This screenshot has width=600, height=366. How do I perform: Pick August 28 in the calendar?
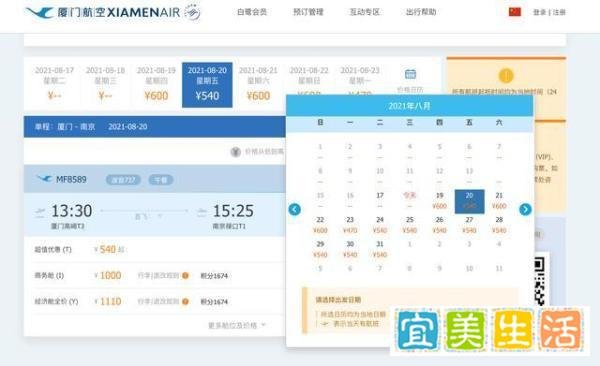[499, 225]
